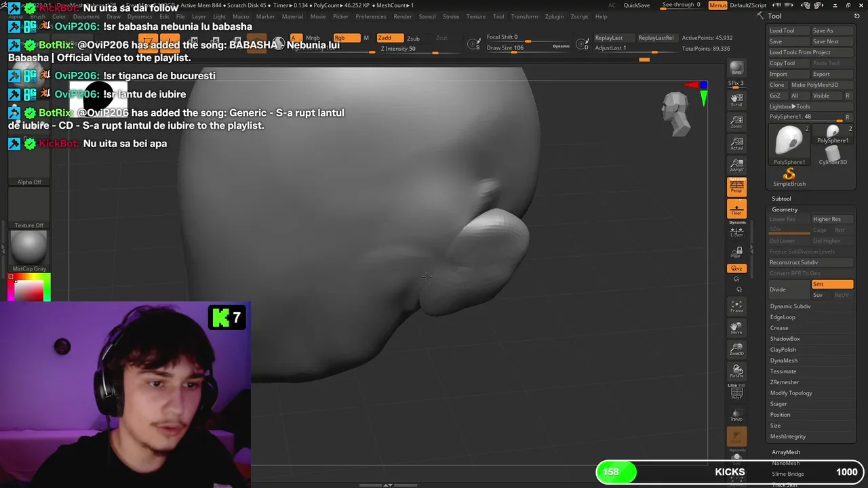Viewport: 868px width, 488px height.
Task: Toggle L.Sym local symmetry
Action: point(736,231)
